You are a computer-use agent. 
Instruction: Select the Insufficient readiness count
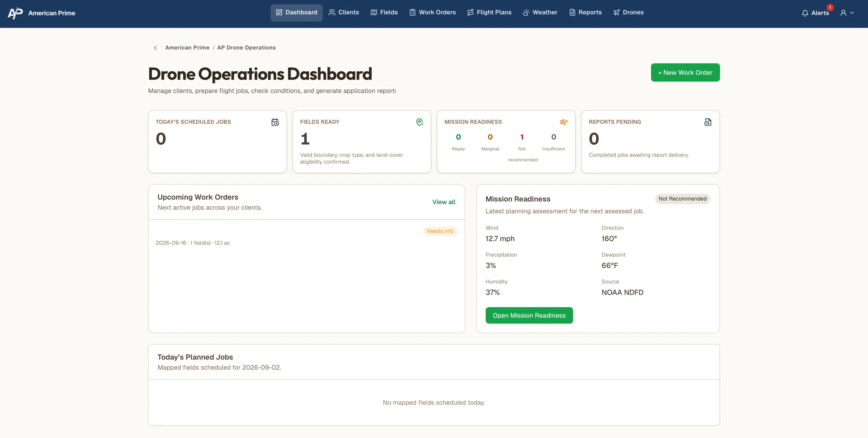click(554, 137)
